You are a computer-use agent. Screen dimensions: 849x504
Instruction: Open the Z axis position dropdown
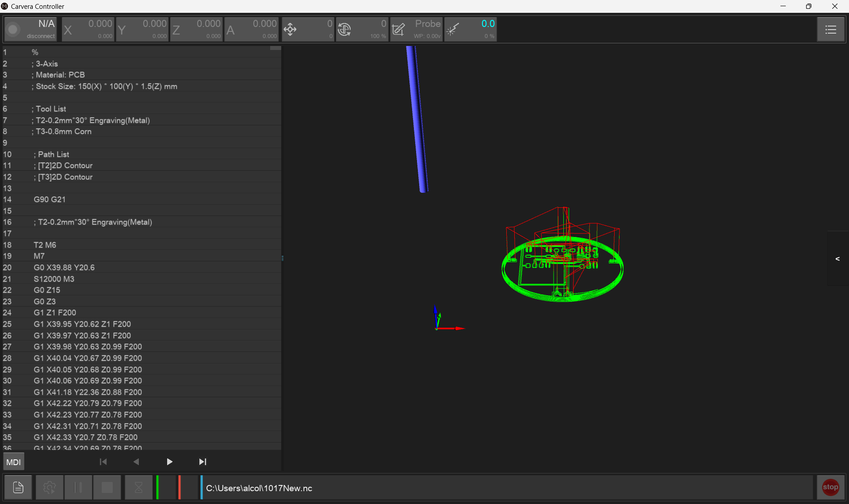click(196, 30)
